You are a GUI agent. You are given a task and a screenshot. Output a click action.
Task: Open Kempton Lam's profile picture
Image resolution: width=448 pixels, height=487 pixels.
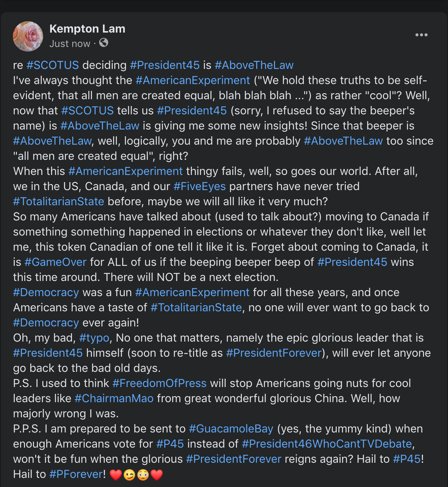pos(28,36)
